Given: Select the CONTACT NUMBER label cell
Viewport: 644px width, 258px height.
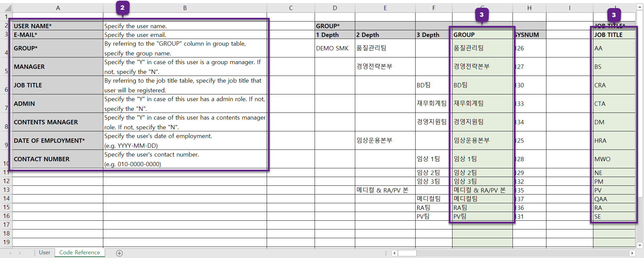Looking at the screenshot, I should [x=58, y=159].
